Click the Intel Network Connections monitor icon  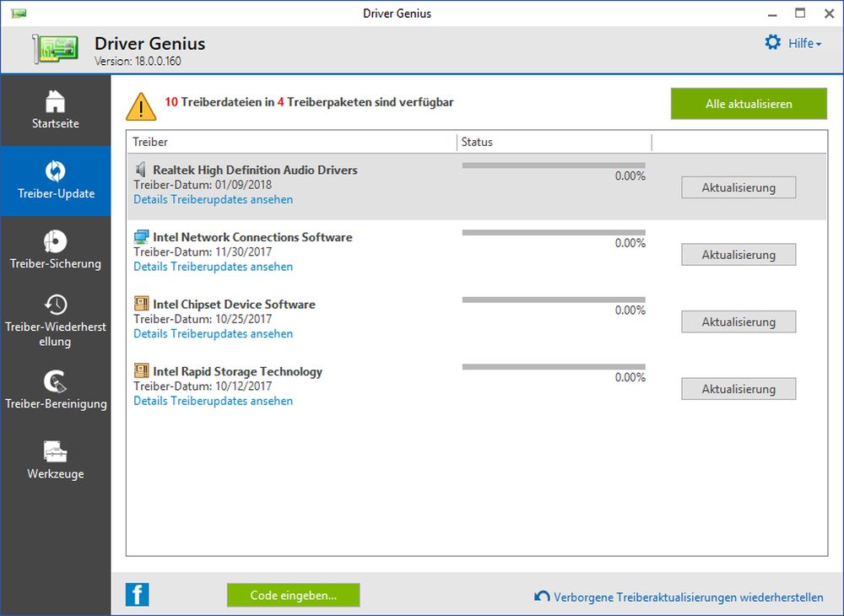click(141, 237)
